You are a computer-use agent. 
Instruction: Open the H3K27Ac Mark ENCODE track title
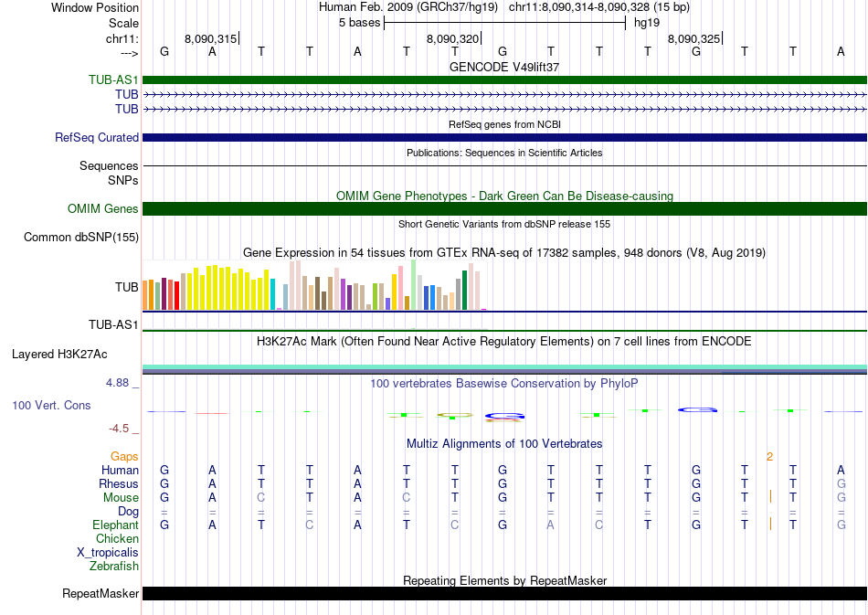click(504, 342)
